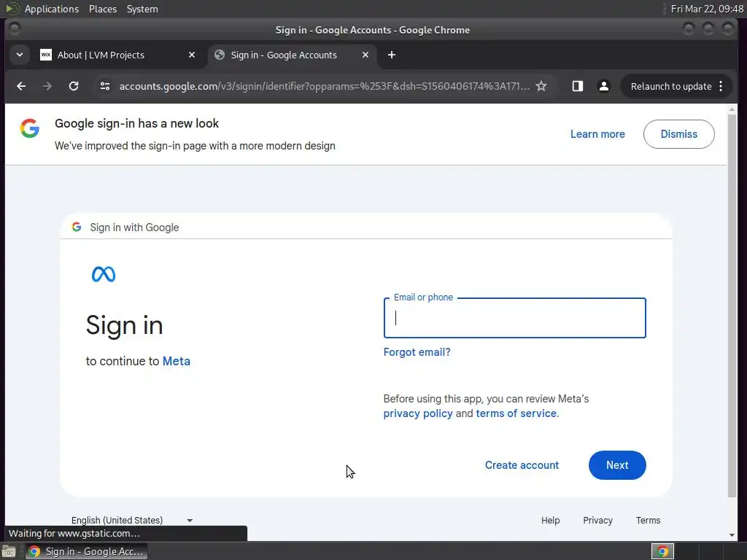747x560 pixels.
Task: Click the page vertical scrollbar
Action: pyautogui.click(x=732, y=305)
